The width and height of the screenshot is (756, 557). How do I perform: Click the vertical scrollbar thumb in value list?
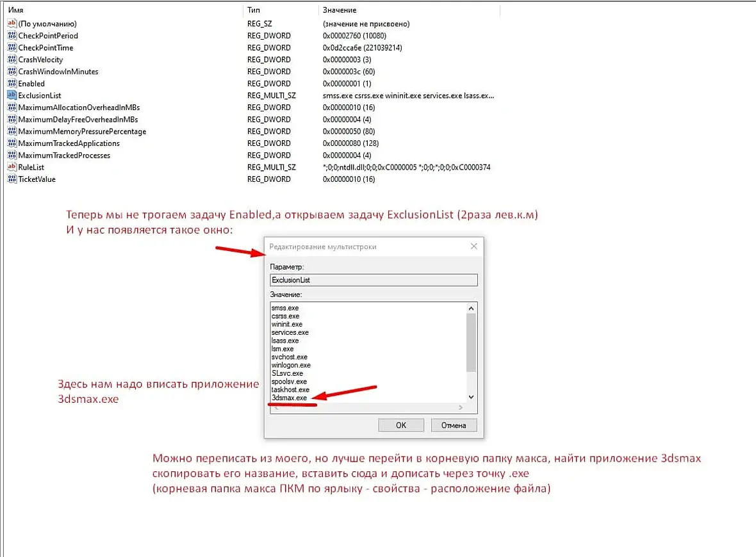coord(471,343)
